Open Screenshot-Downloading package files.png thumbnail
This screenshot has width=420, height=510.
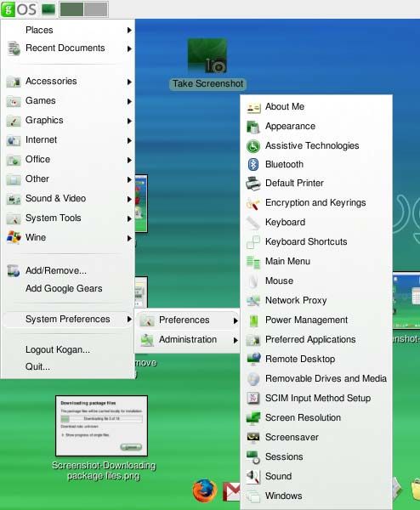101,426
